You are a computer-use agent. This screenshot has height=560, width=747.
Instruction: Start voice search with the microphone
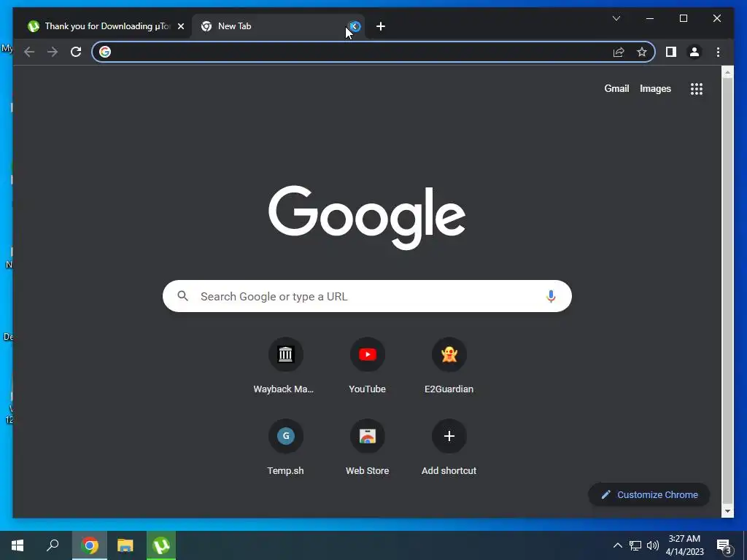tap(551, 296)
